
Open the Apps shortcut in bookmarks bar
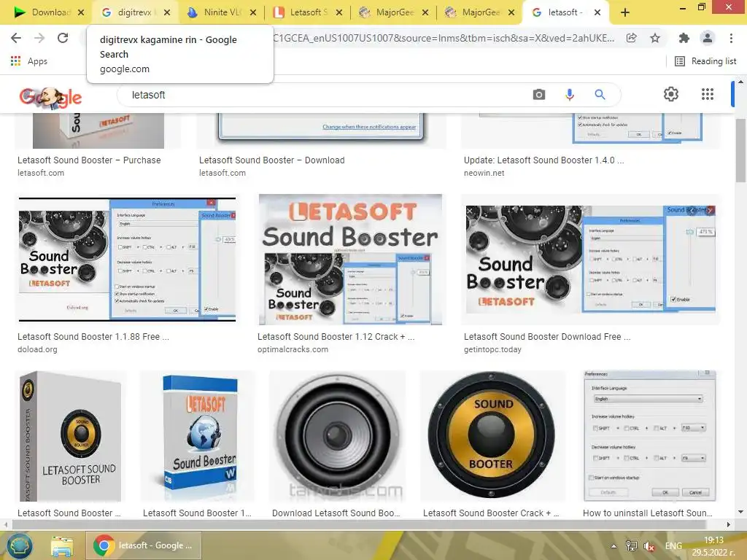28,61
